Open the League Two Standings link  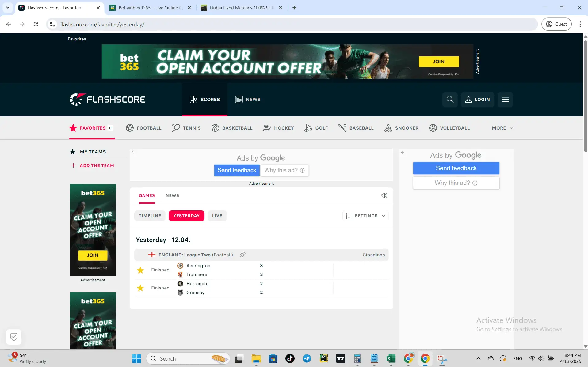[374, 255]
